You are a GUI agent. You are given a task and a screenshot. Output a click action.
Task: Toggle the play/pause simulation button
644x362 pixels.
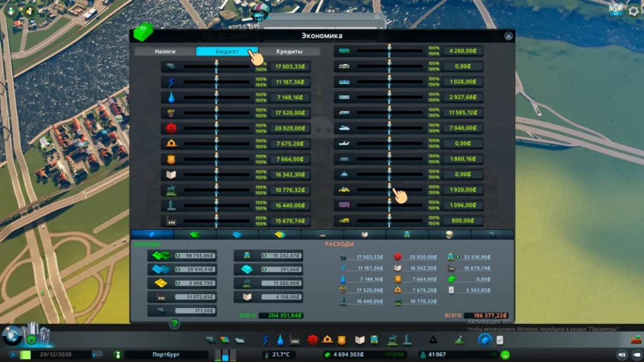14,354
